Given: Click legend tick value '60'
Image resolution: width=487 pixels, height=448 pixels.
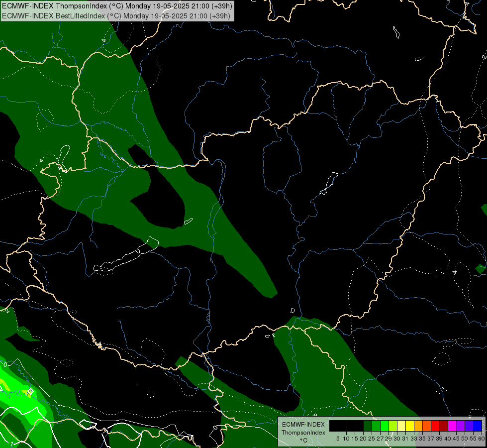Looking at the screenshot, I should click(x=481, y=439).
